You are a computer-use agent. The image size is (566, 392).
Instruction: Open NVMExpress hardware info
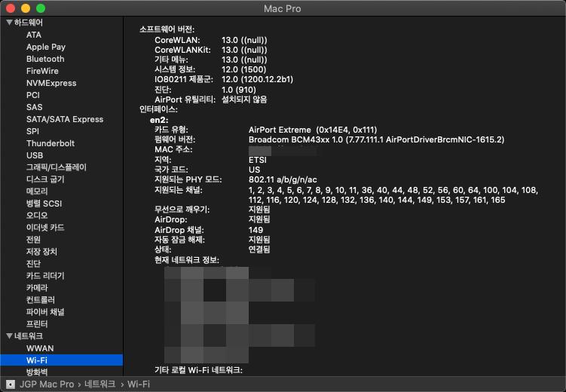[51, 83]
